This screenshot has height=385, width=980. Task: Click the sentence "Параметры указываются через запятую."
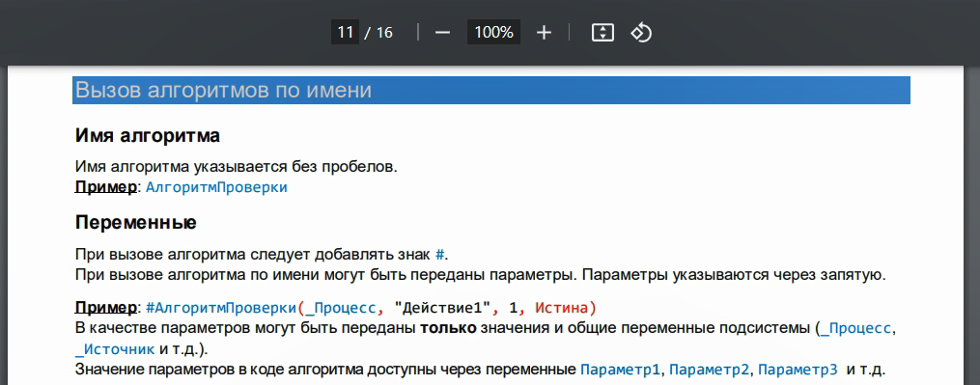735,275
